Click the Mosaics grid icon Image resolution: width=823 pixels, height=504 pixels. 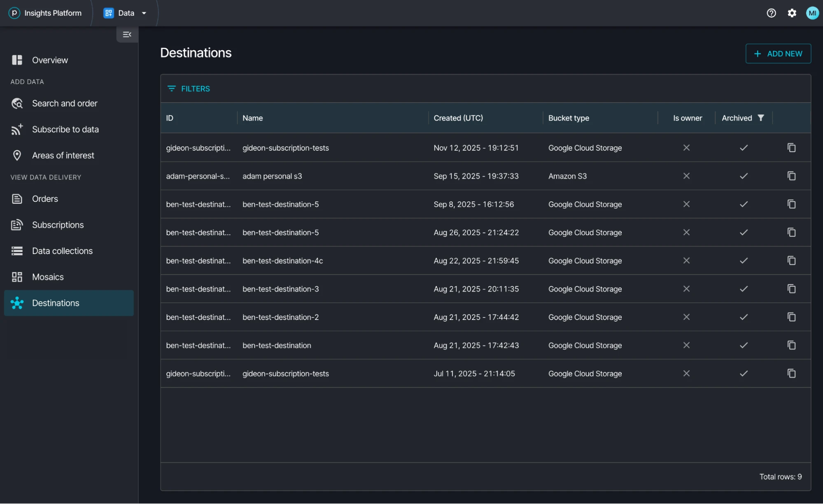[x=17, y=277]
